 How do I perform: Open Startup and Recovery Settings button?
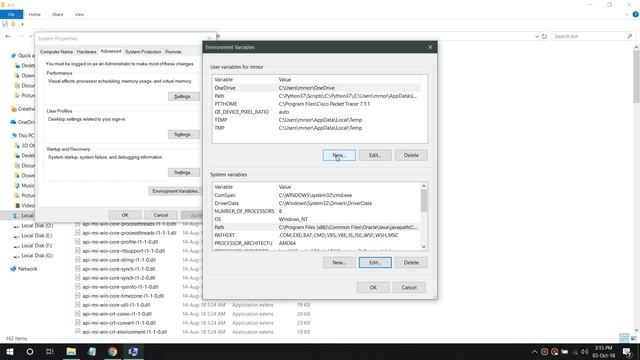184,172
